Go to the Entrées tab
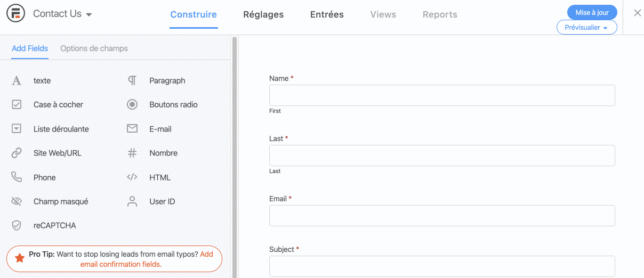The width and height of the screenshot is (644, 278). click(327, 15)
